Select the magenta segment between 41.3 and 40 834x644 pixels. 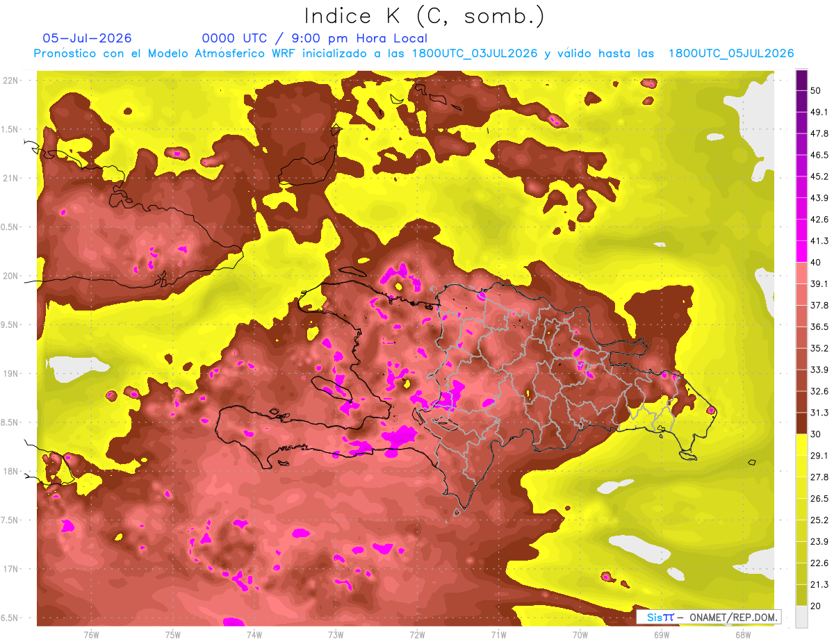click(801, 252)
